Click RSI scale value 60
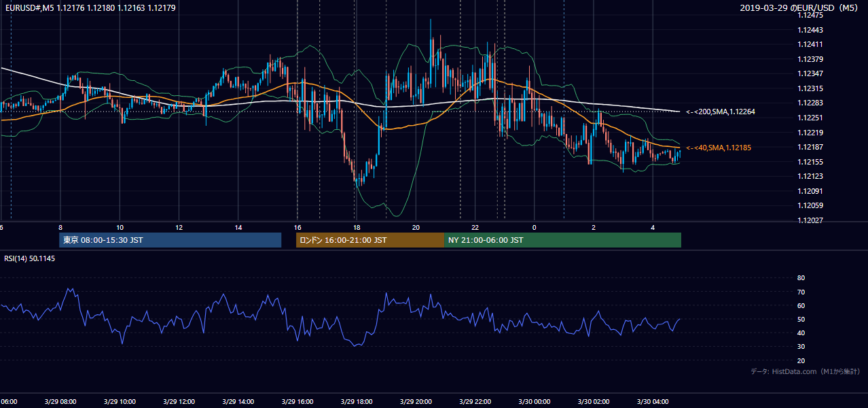The width and height of the screenshot is (868, 408). pos(801,306)
